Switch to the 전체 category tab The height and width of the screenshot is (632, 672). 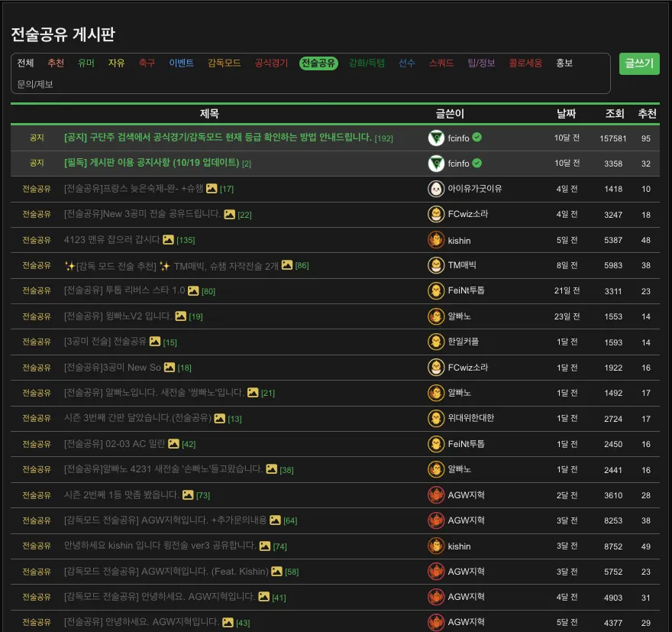(x=26, y=63)
